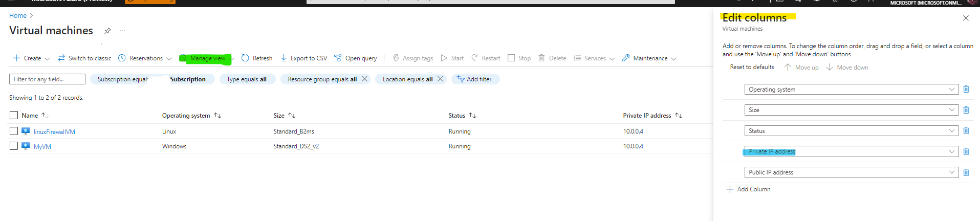
Task: Open the linuxFirewallVM link
Action: pos(54,132)
